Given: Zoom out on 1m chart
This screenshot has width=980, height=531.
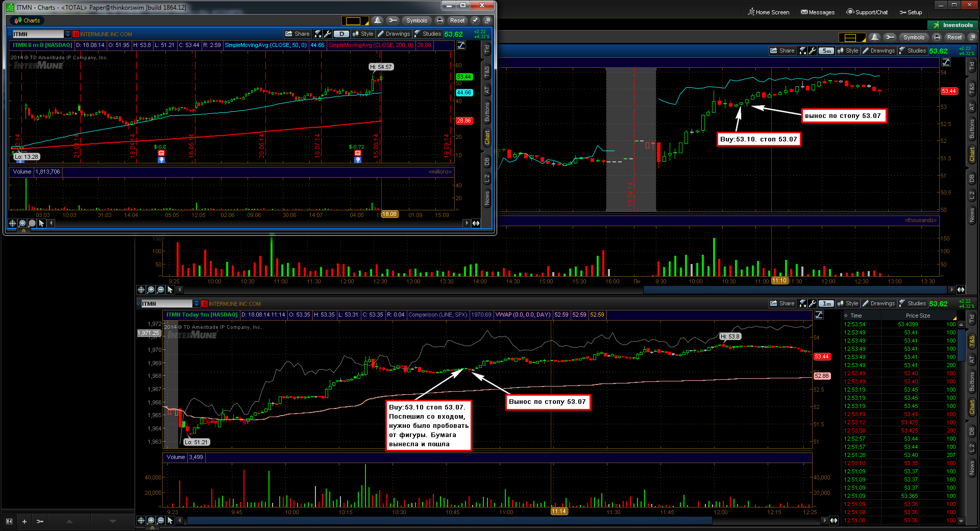Looking at the screenshot, I should point(161,520).
